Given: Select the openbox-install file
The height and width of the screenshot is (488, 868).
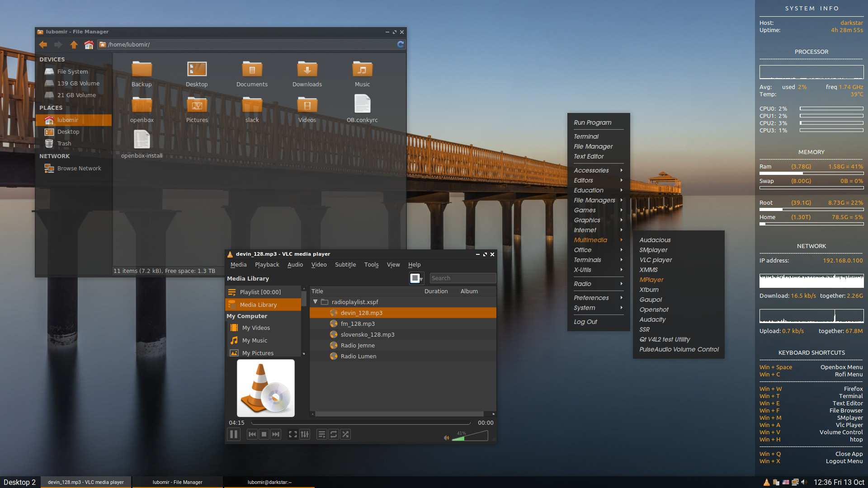Looking at the screenshot, I should (142, 145).
